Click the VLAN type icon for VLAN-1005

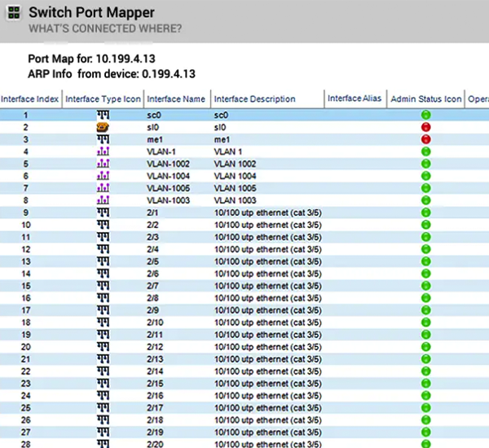point(104,188)
